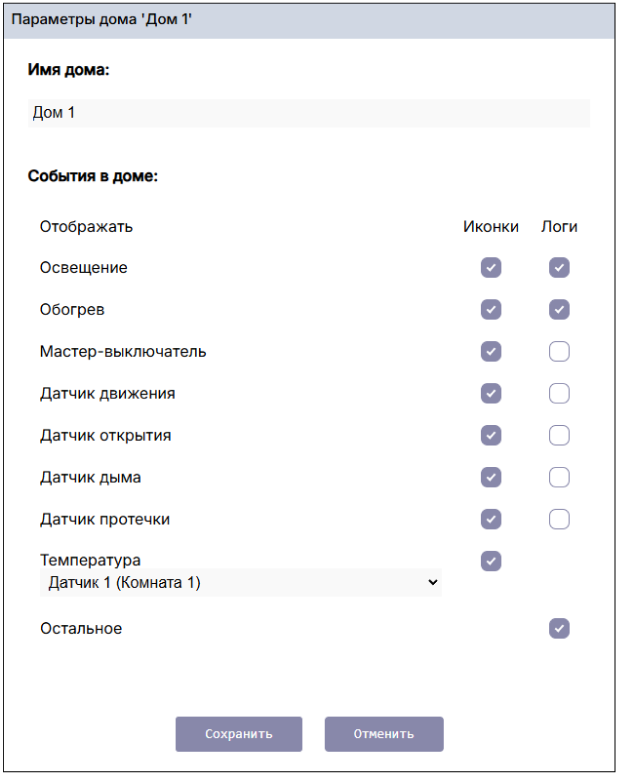Check Датчик открытия logs checkbox
This screenshot has width=618, height=776.
click(x=559, y=436)
